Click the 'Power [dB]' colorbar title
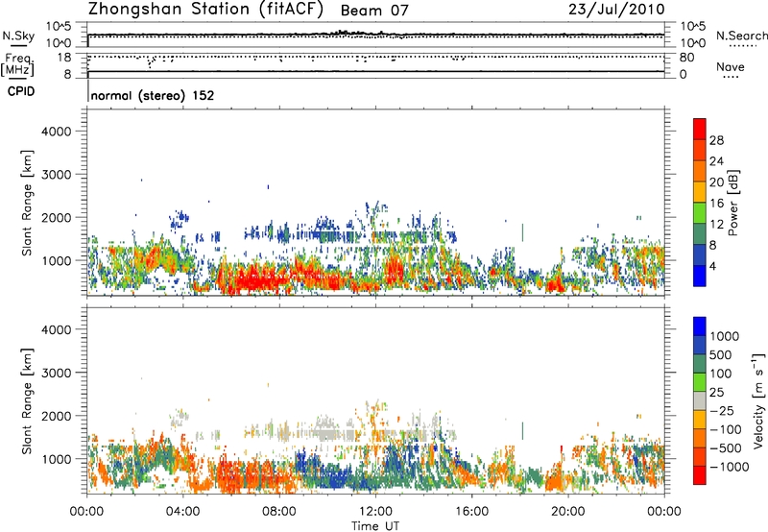The width and height of the screenshot is (768, 532). click(x=732, y=203)
